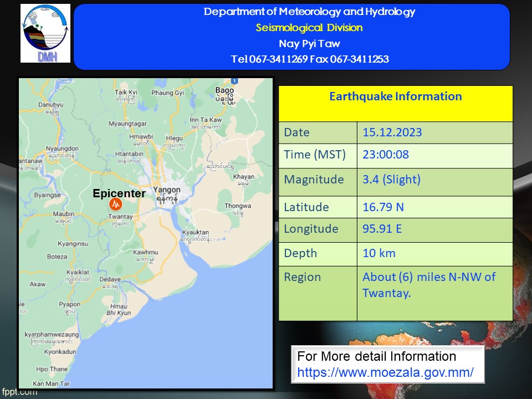The image size is (532, 399).
Task: Click 'Kyonkadun' label on map
Action: coord(60,352)
